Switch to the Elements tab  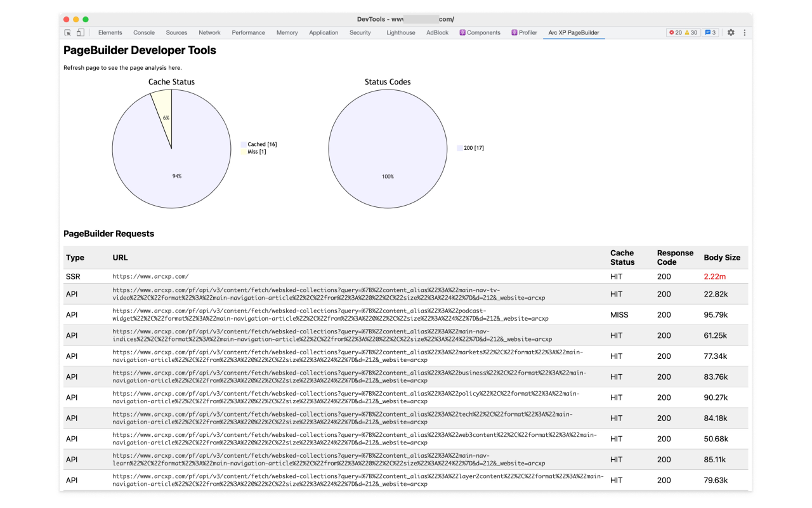point(110,32)
